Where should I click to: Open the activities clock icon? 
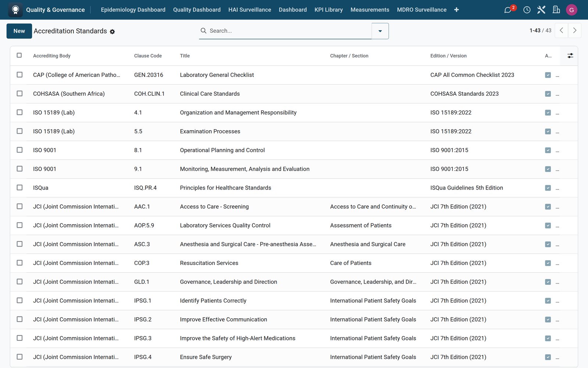[x=527, y=10]
